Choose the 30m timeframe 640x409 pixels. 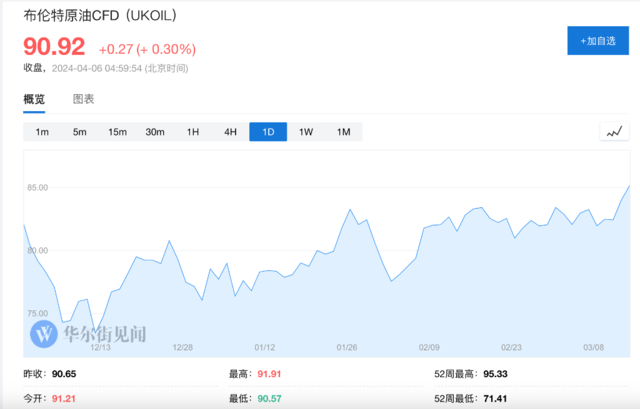coord(155,132)
